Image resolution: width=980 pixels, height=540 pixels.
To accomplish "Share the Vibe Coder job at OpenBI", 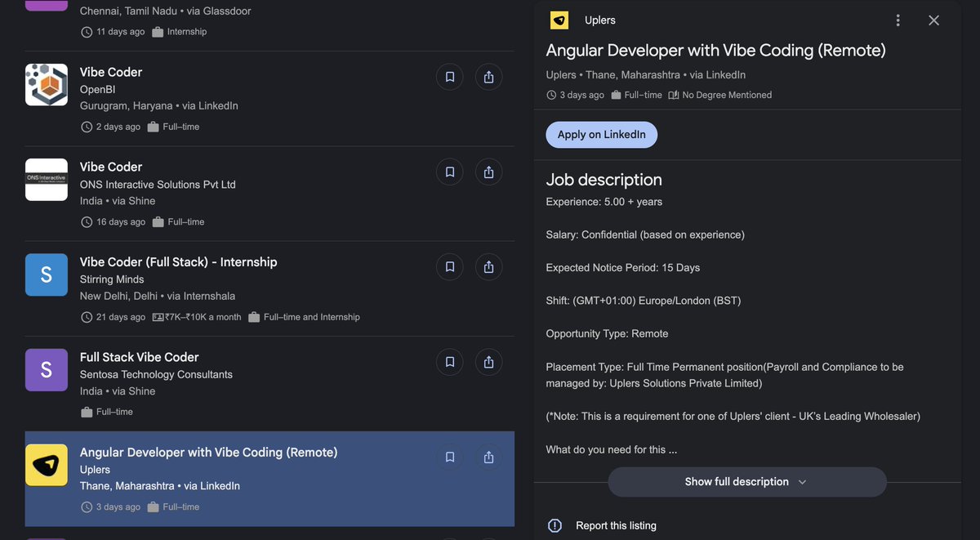I will [488, 76].
